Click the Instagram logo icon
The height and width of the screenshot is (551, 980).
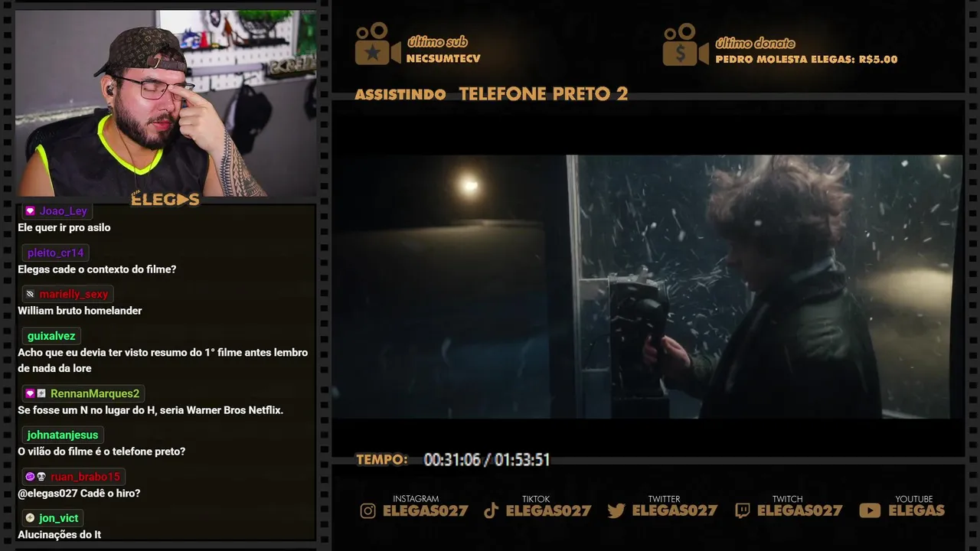[x=368, y=511]
